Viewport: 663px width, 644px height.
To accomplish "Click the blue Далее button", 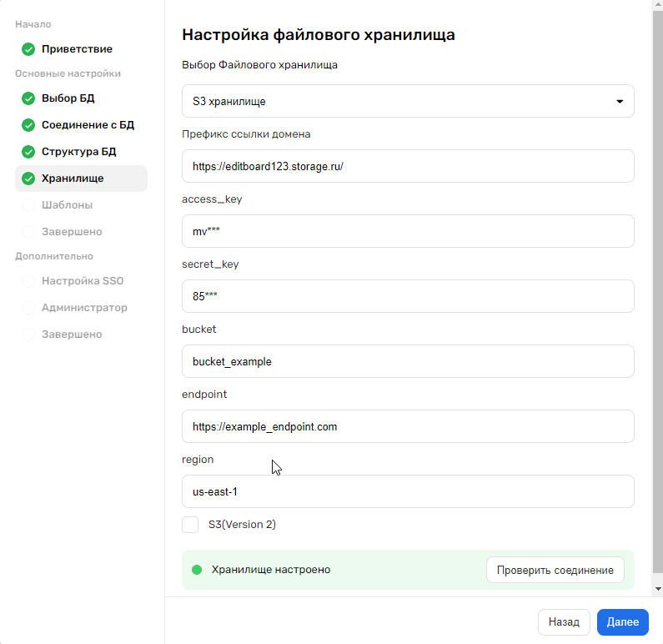I will 623,622.
